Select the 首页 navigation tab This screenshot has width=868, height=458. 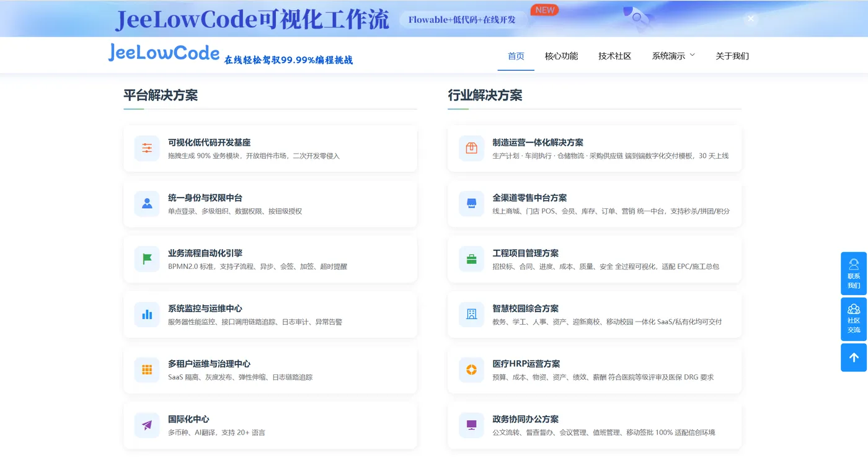point(515,55)
